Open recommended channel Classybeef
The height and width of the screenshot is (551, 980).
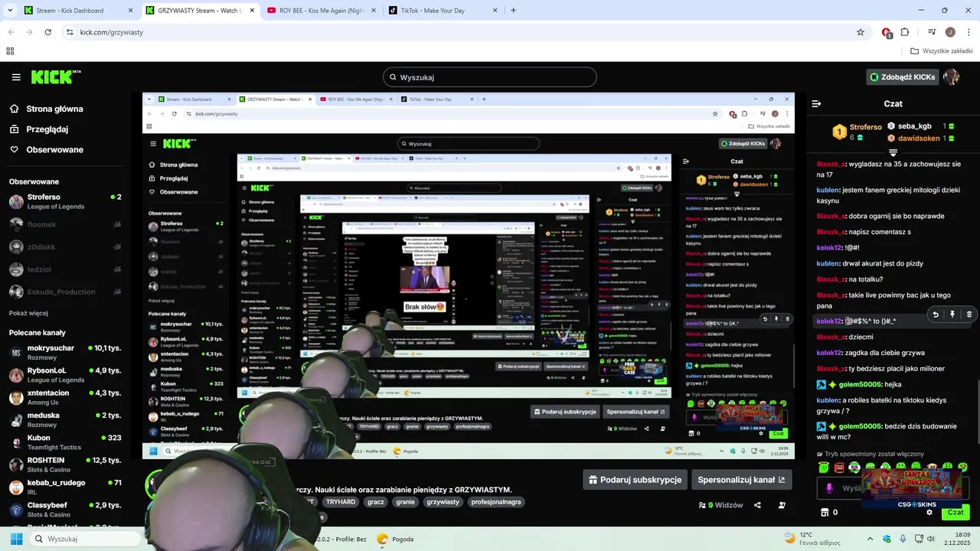(x=65, y=510)
